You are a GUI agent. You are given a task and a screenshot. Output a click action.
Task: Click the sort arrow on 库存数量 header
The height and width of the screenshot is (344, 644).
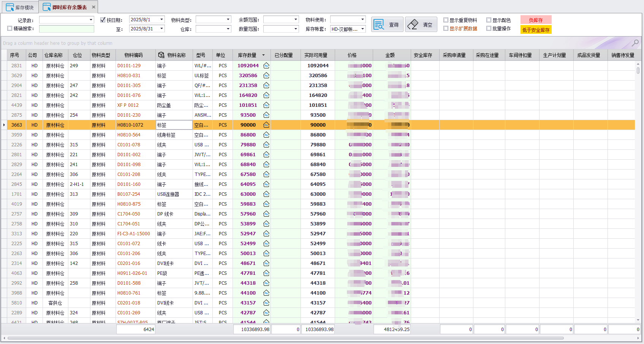click(x=263, y=55)
